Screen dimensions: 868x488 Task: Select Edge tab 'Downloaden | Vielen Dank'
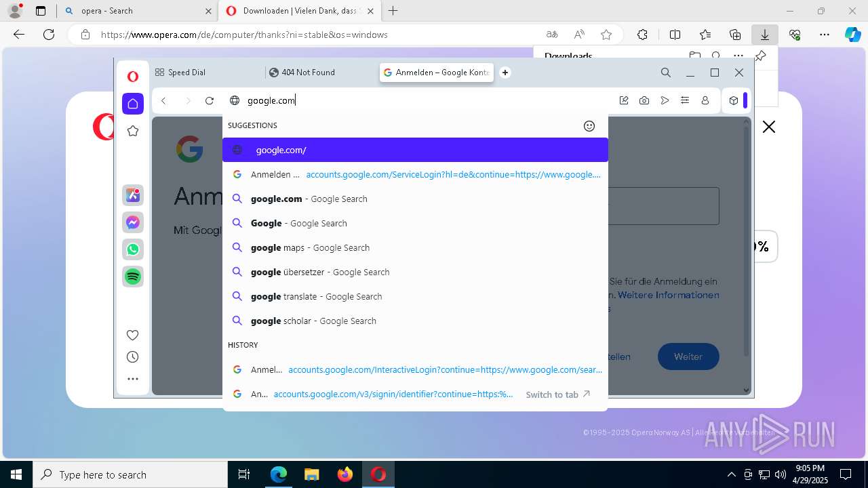point(300,11)
